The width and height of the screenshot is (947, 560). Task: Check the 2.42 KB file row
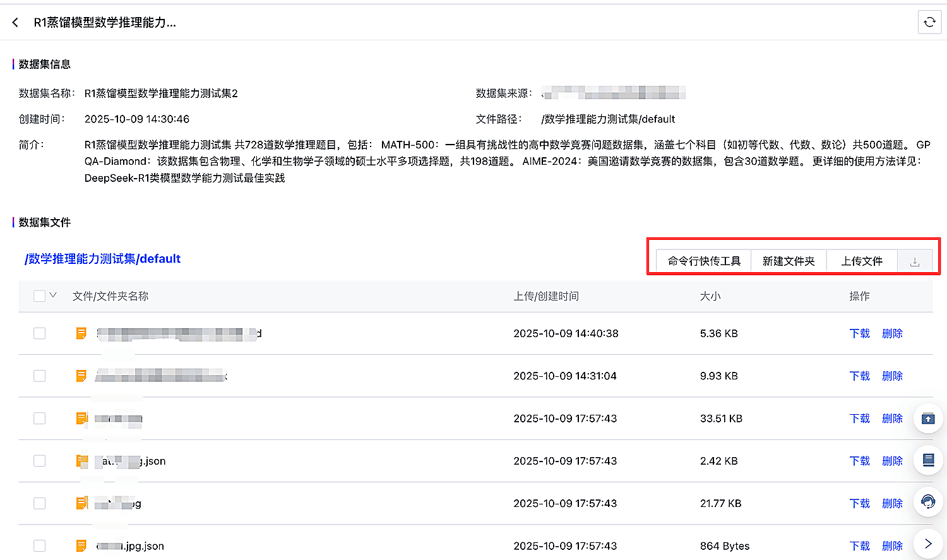(39, 461)
